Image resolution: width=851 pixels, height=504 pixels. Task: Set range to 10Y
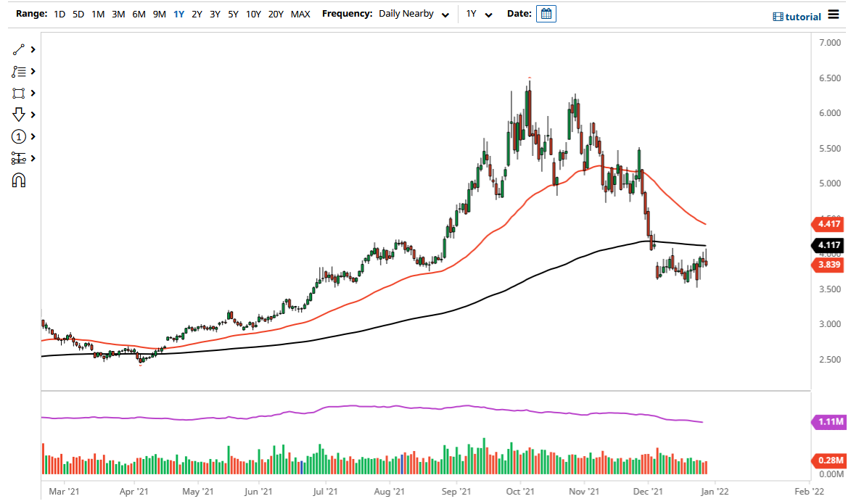click(253, 14)
